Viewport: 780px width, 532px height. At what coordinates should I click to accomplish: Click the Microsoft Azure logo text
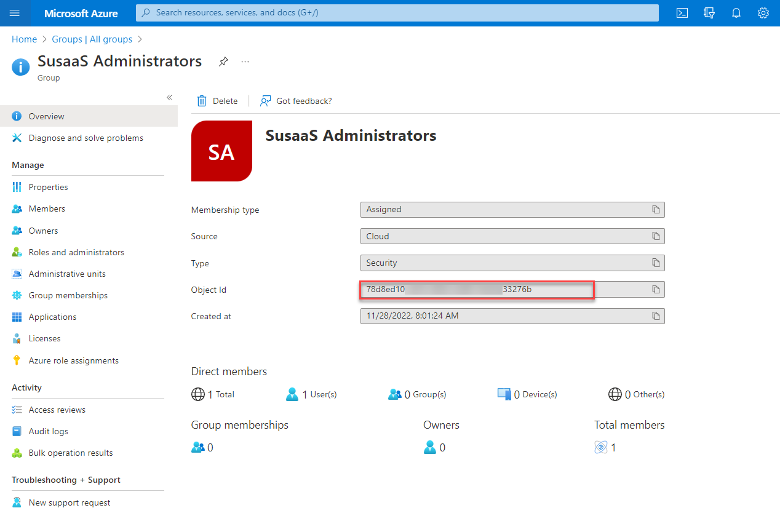point(81,13)
